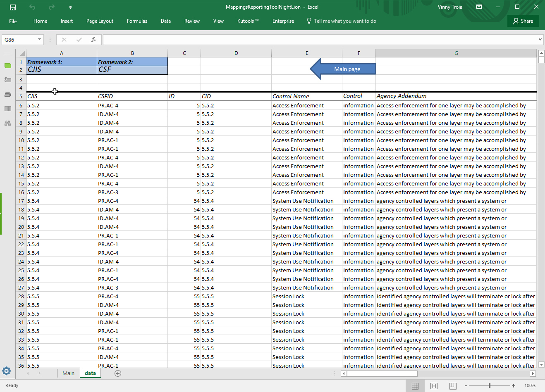Switch to Page Break Preview view
Screen dimensions: 545x392
click(452, 386)
